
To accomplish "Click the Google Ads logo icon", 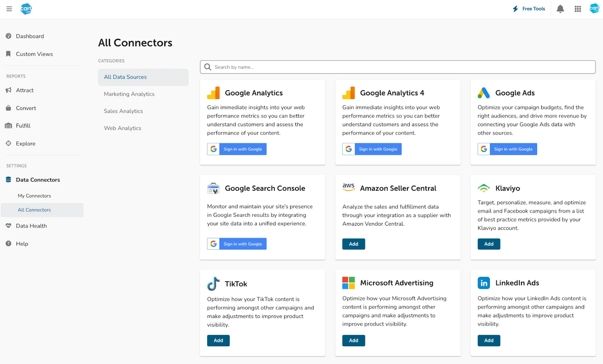I will 484,93.
